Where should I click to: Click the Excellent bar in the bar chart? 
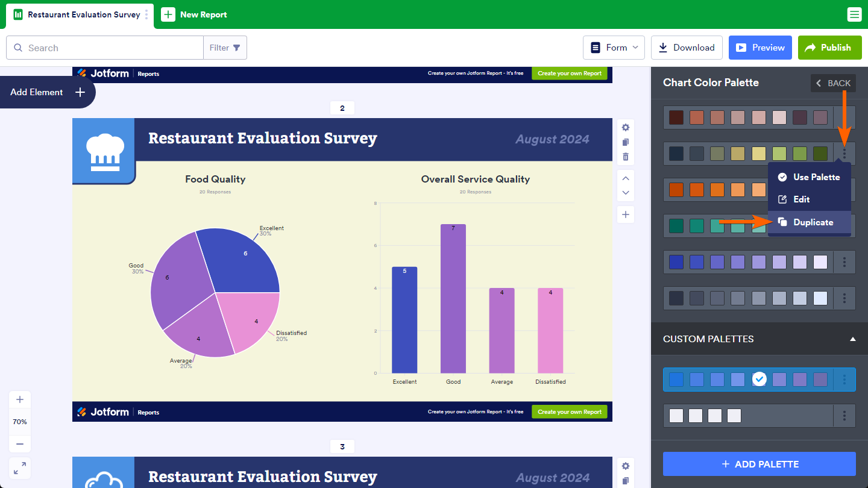pos(404,320)
